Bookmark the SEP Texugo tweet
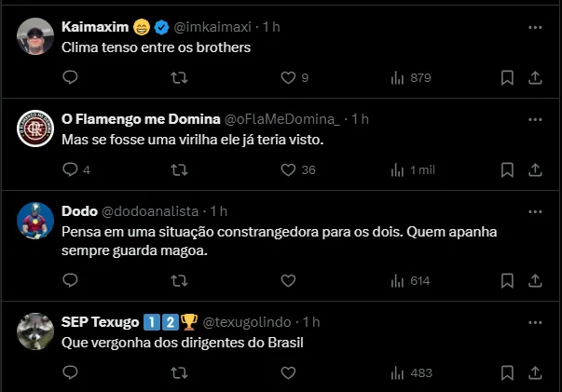 point(507,372)
